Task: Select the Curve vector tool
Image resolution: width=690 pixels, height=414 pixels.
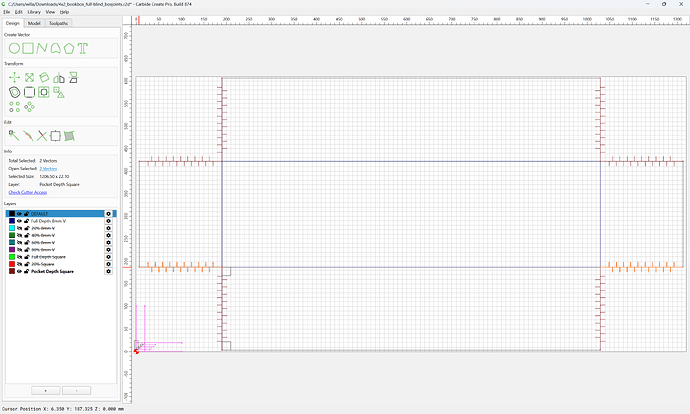Action: click(55, 48)
